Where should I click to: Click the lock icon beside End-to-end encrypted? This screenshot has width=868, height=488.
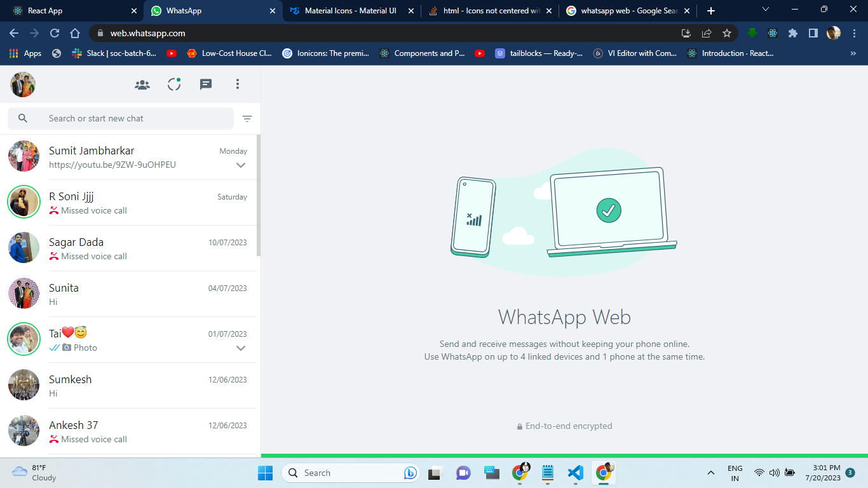(520, 426)
